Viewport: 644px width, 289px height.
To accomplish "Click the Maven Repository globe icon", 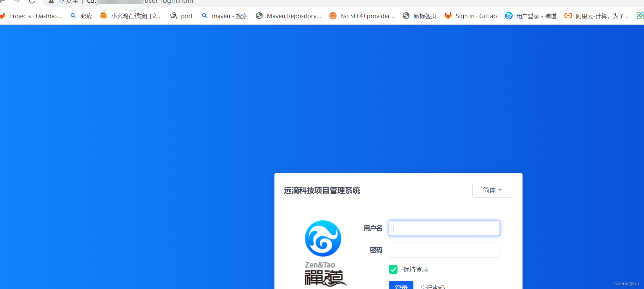I will coord(259,16).
